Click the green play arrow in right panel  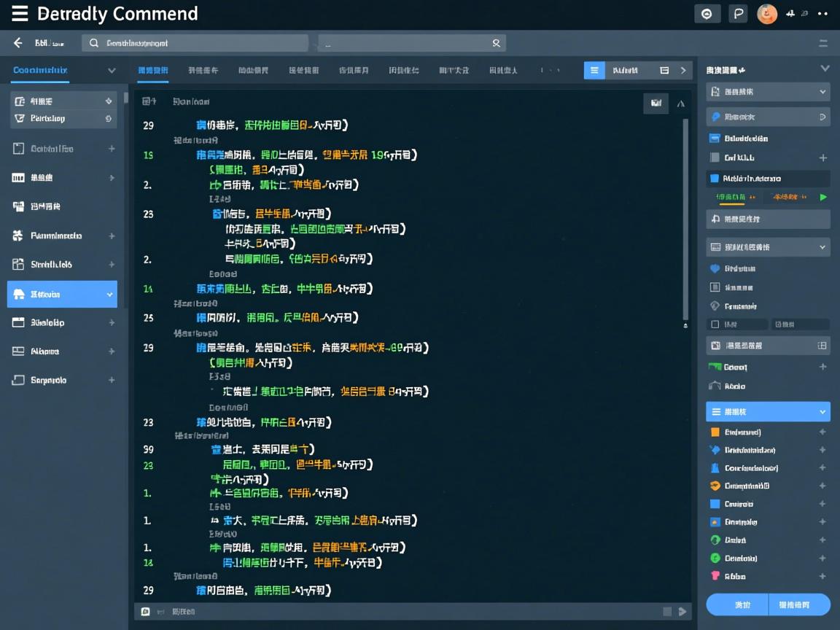(x=823, y=197)
